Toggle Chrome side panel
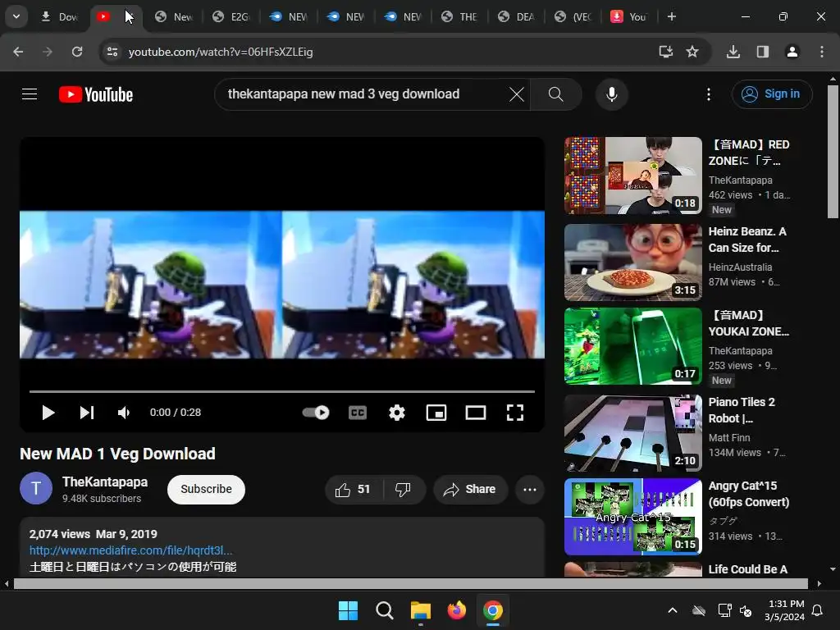This screenshot has height=630, width=840. (763, 52)
